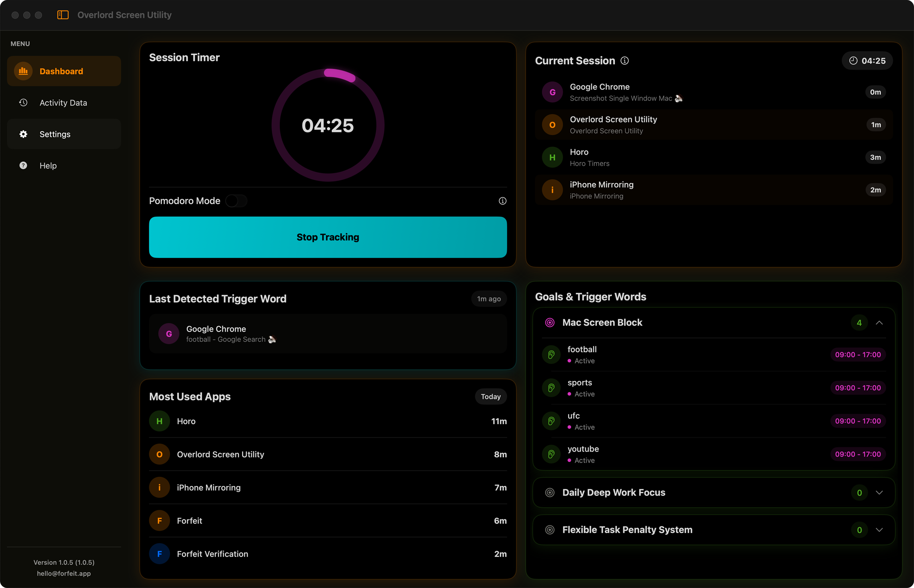914x588 pixels.
Task: Click the listening icon next to the football trigger
Action: [x=551, y=354]
